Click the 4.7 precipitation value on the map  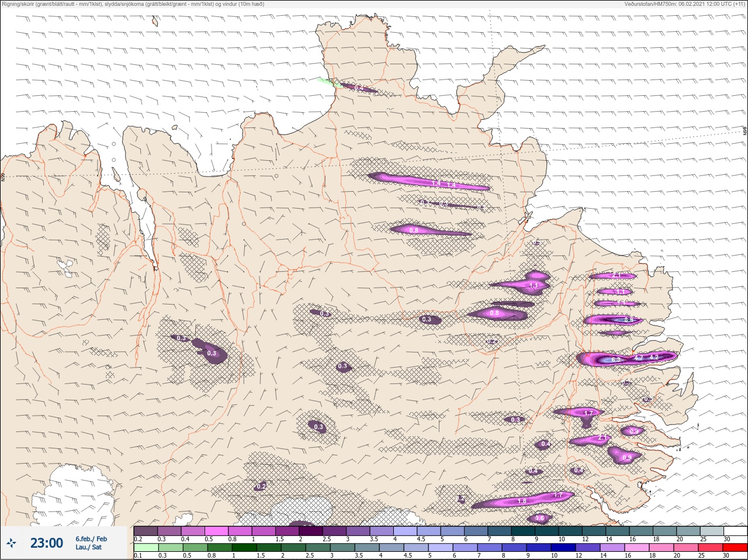tap(639, 357)
